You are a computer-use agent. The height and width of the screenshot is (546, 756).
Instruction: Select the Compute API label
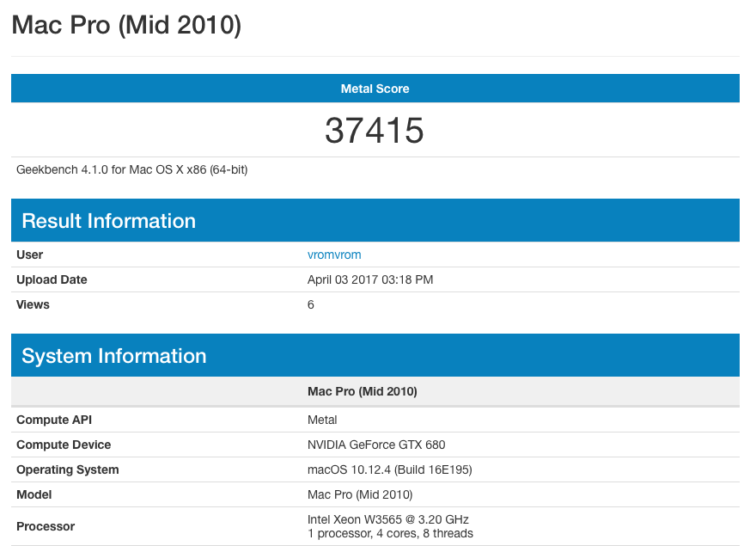point(54,420)
